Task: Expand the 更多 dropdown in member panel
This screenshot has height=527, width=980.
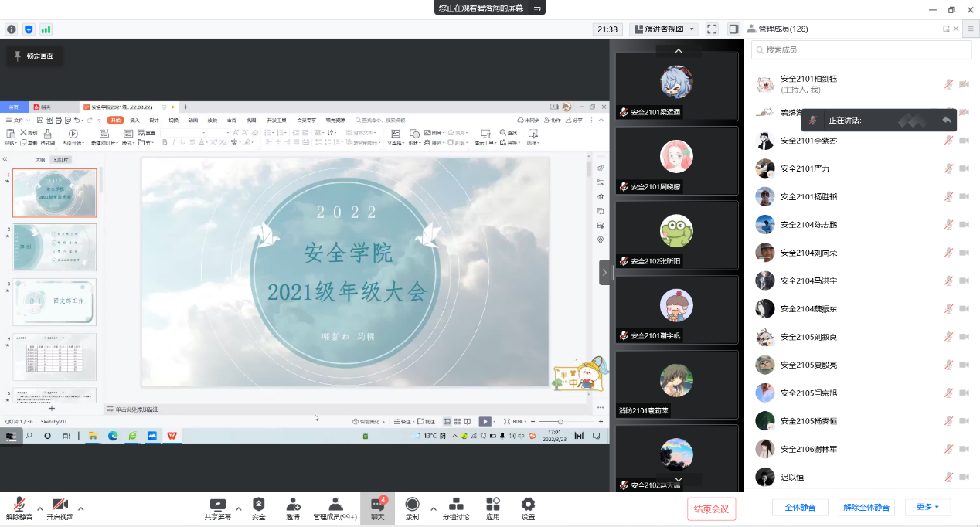Action: coord(927,507)
